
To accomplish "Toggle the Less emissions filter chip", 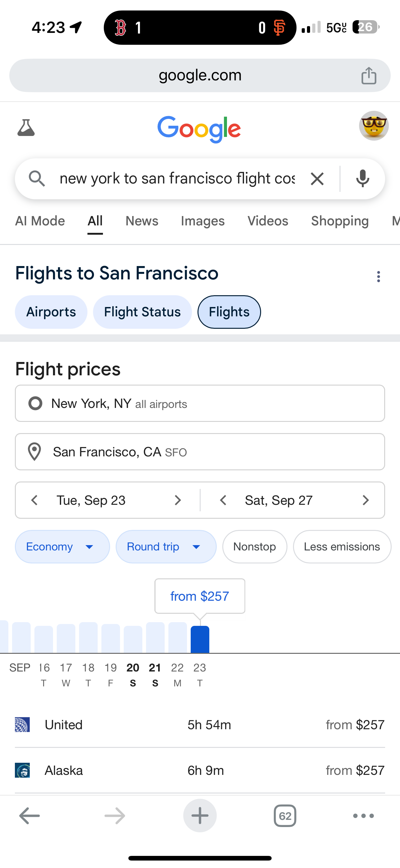I will pyautogui.click(x=342, y=547).
